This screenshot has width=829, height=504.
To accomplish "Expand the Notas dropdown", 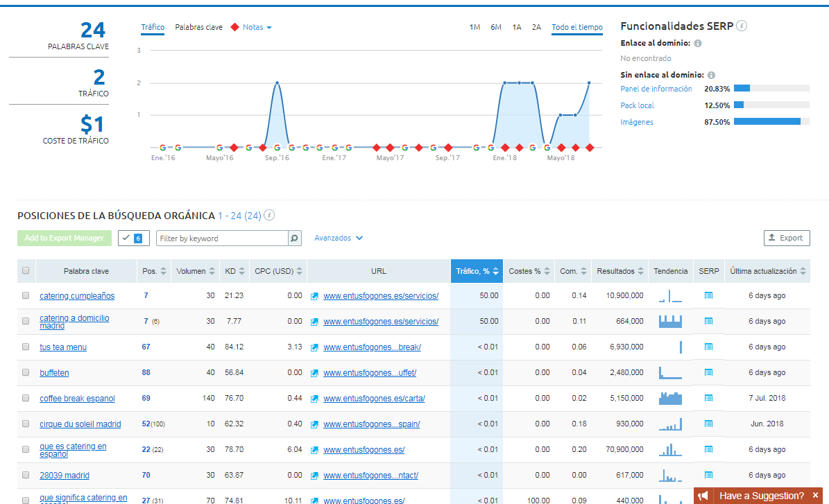I will click(256, 28).
